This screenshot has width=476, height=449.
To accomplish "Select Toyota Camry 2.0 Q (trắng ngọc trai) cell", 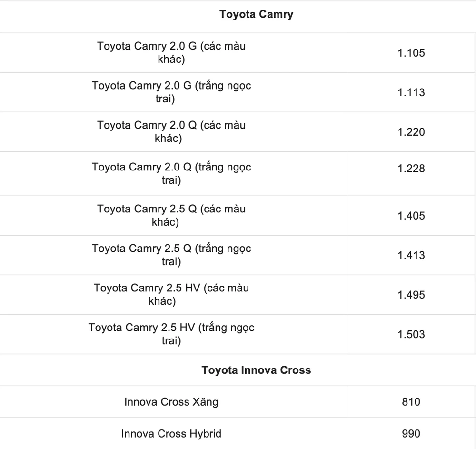I will click(171, 173).
